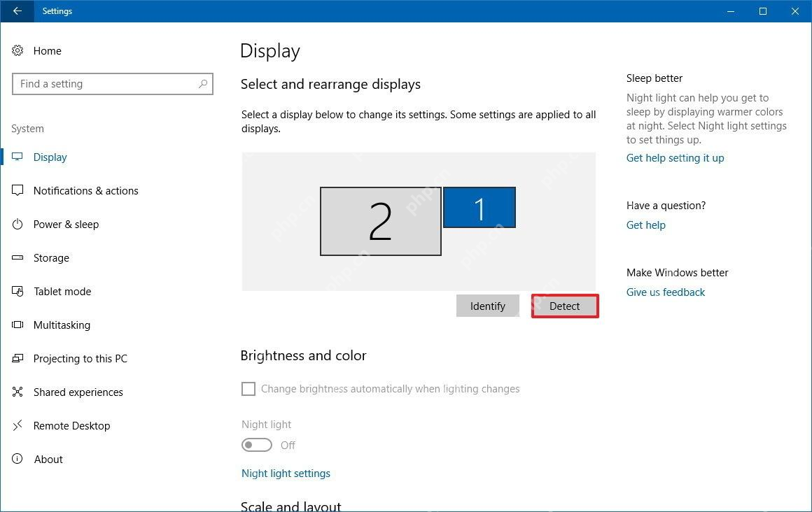
Task: Click the Multitasking icon
Action: point(17,325)
